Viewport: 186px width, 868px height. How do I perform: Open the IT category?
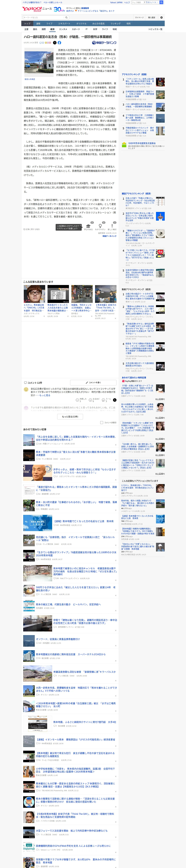86,29
